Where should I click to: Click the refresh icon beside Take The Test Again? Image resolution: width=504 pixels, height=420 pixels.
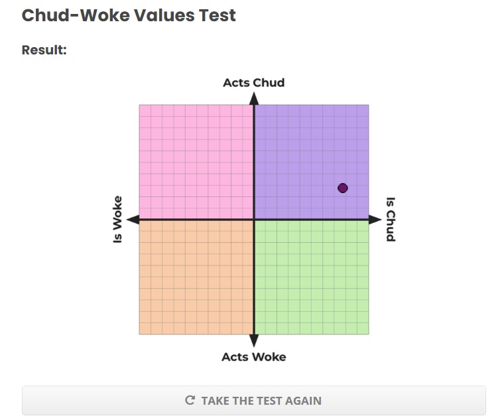[x=190, y=400]
